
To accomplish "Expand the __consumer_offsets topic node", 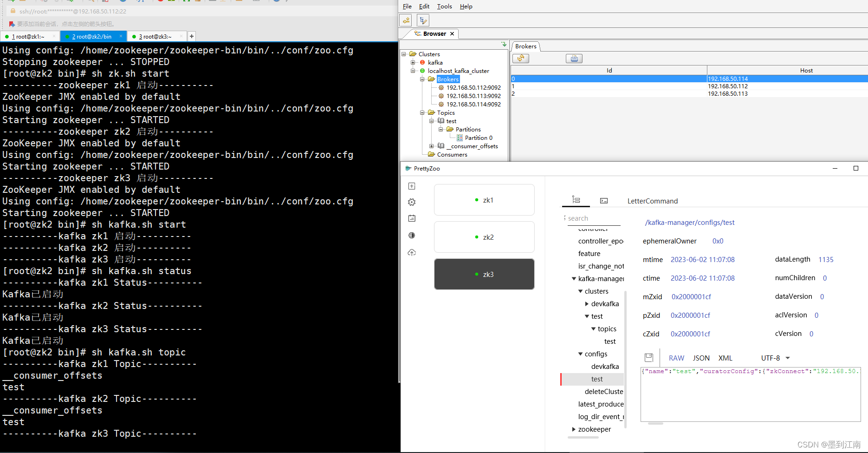I will point(432,146).
